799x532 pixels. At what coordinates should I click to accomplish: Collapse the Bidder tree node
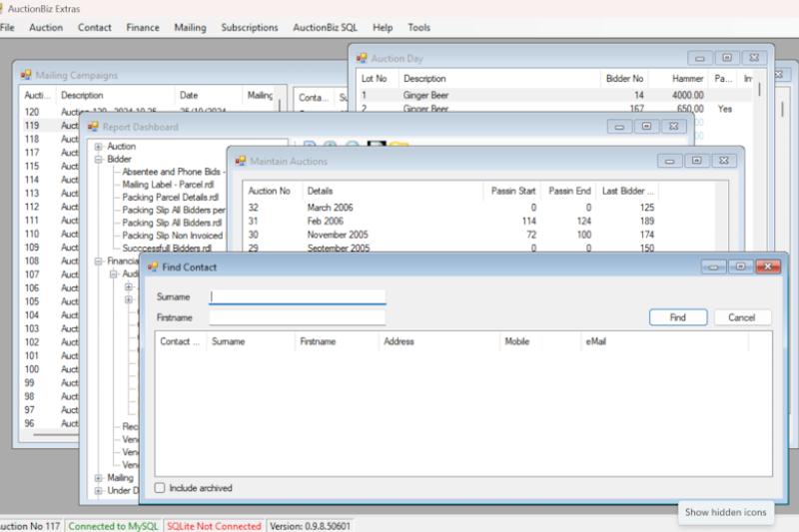click(x=99, y=159)
